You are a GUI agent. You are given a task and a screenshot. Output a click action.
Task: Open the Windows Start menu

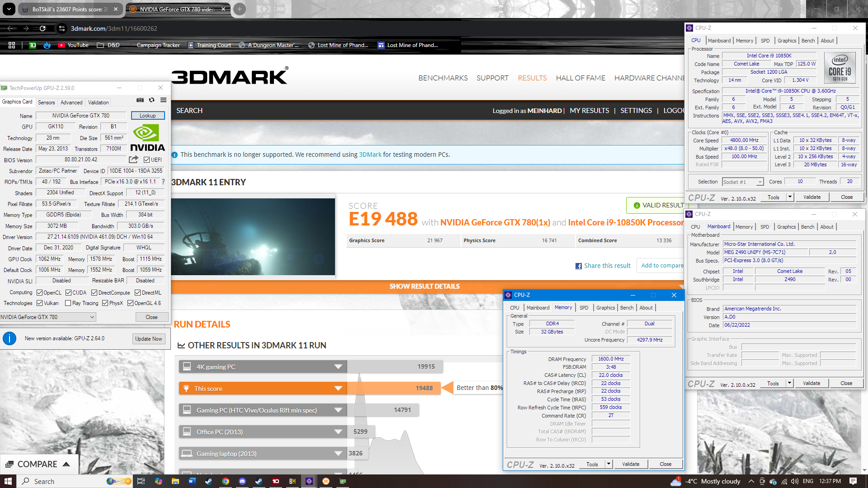click(x=8, y=481)
